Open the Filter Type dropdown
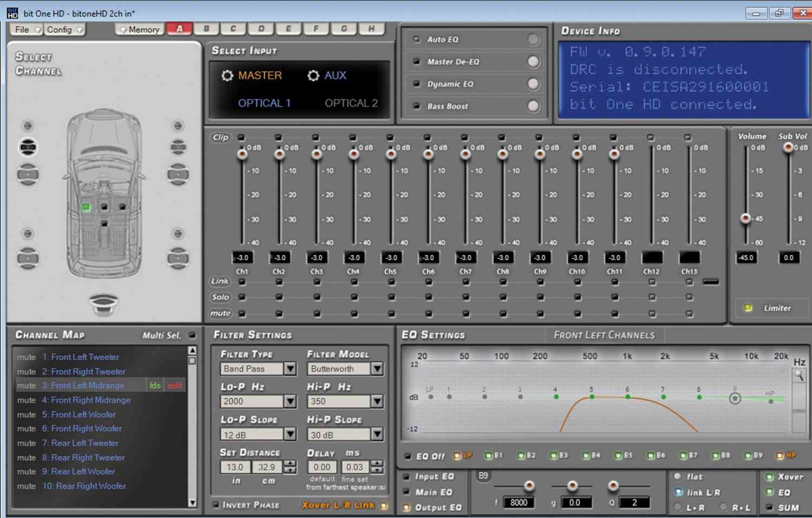The width and height of the screenshot is (812, 518). click(x=290, y=369)
